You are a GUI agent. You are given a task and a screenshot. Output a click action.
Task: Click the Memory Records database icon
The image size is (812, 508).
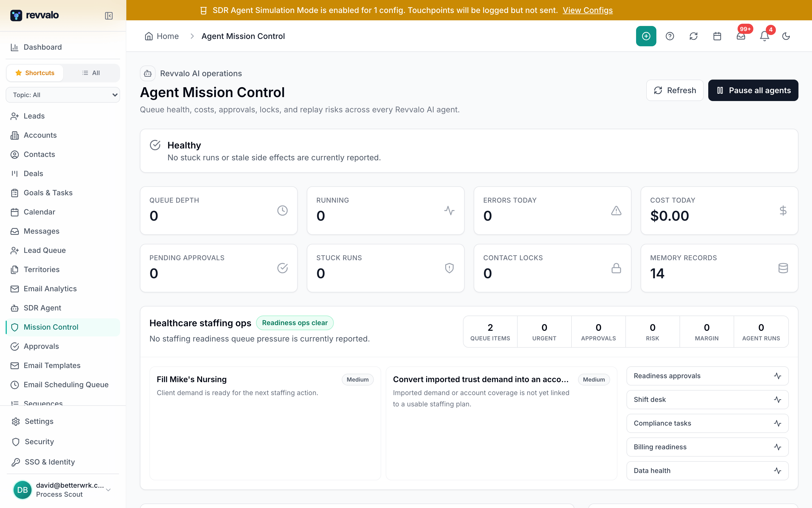783,268
